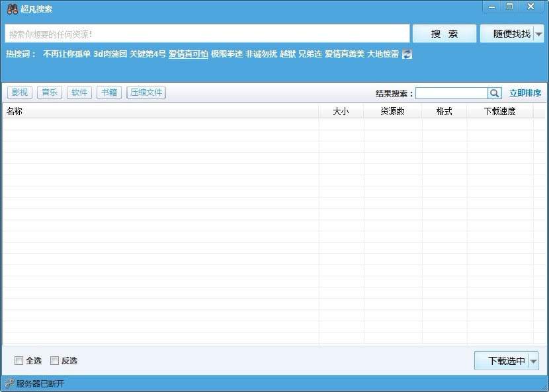Filter by 压缩文件 category
This screenshot has width=549, height=392.
coord(146,93)
